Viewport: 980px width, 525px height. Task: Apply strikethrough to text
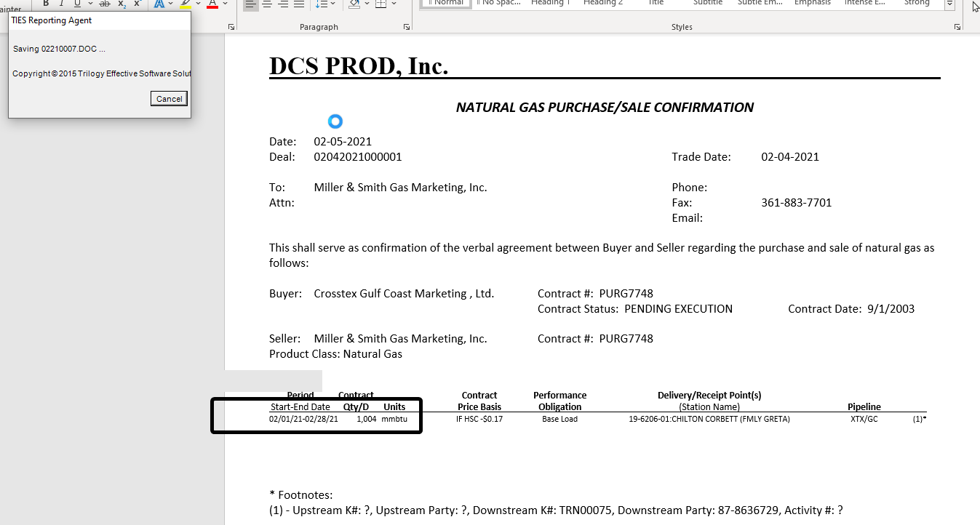point(105,4)
